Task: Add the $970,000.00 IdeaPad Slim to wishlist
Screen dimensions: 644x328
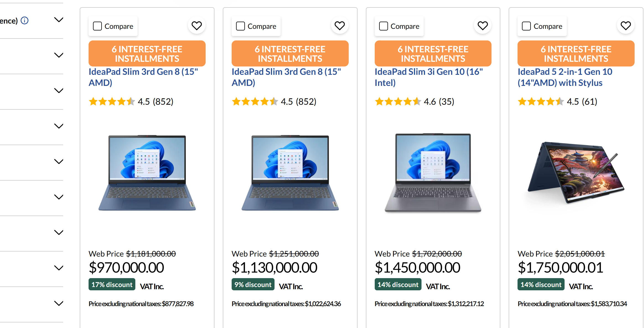Action: [196, 26]
